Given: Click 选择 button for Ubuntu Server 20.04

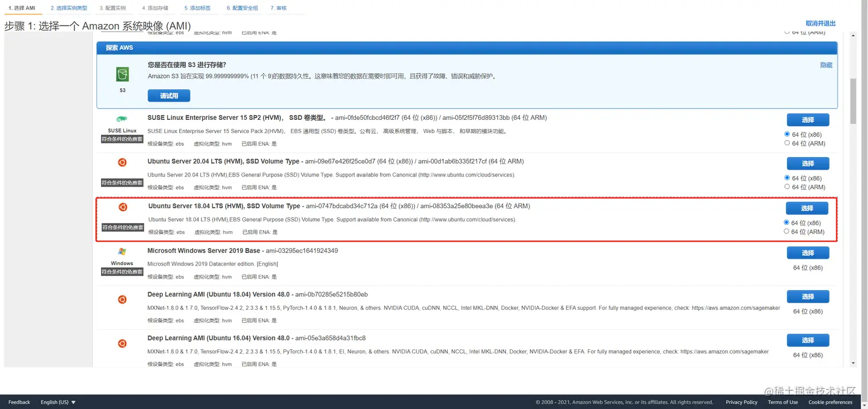Looking at the screenshot, I should 808,163.
